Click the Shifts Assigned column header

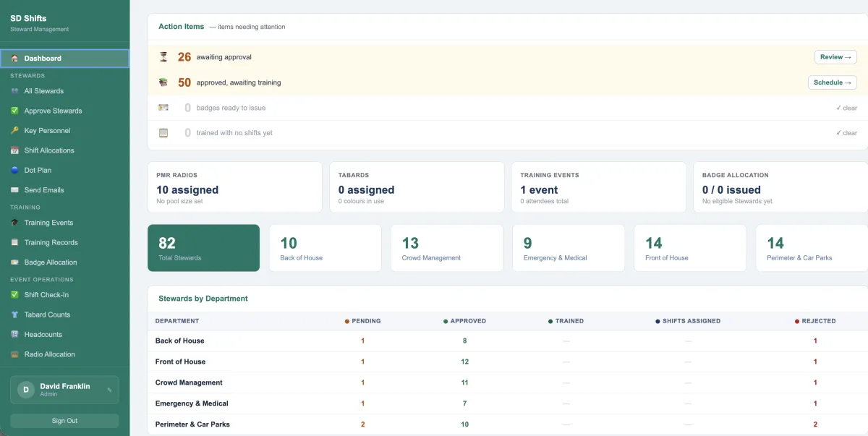[x=688, y=321]
